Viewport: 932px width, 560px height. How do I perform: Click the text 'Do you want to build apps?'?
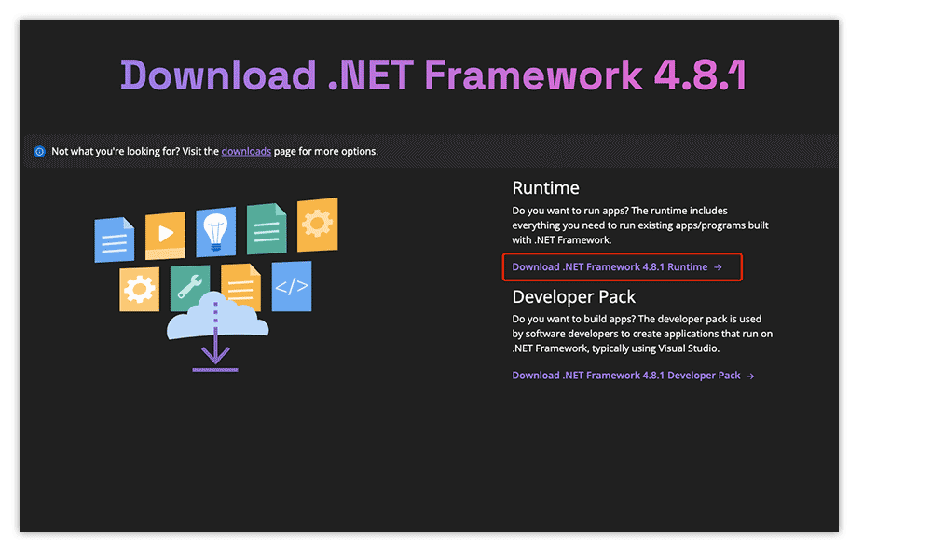pyautogui.click(x=573, y=319)
